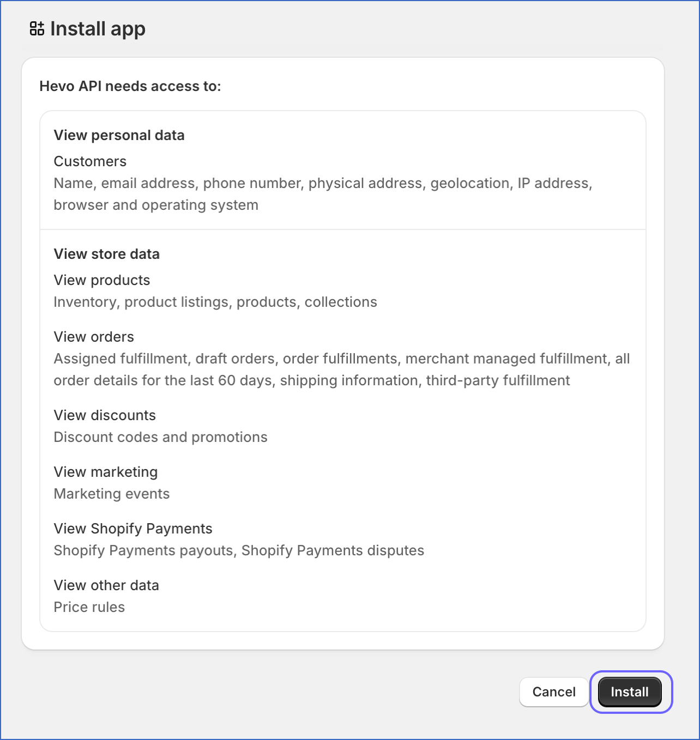Click the View discounts permission entry

pyautogui.click(x=104, y=415)
